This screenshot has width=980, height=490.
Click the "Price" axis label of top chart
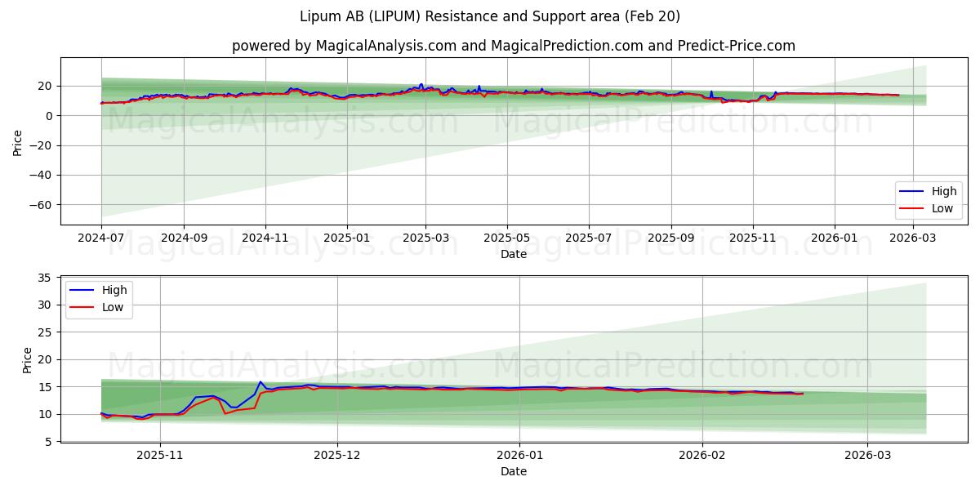click(18, 141)
